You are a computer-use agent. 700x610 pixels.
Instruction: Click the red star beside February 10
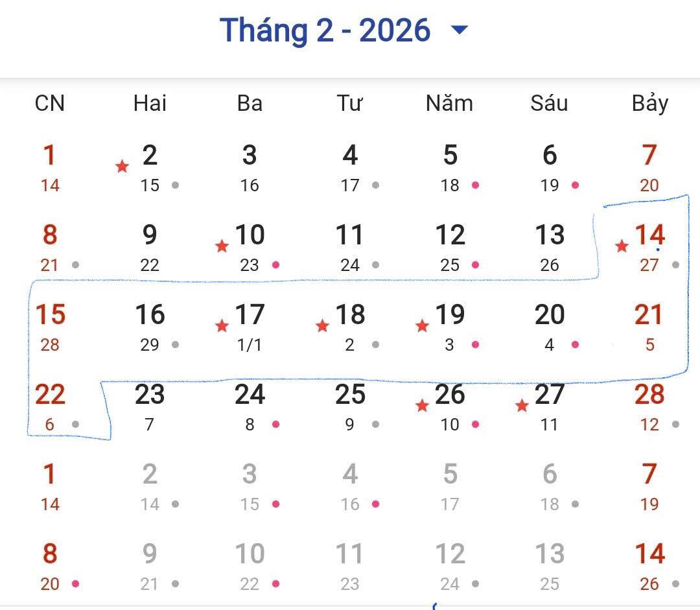222,246
